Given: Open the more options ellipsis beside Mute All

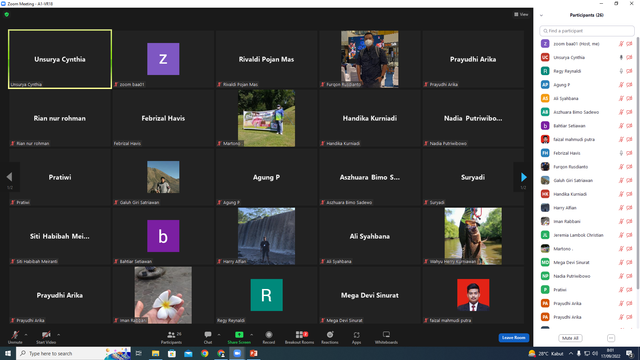Looking at the screenshot, I should coord(611,338).
